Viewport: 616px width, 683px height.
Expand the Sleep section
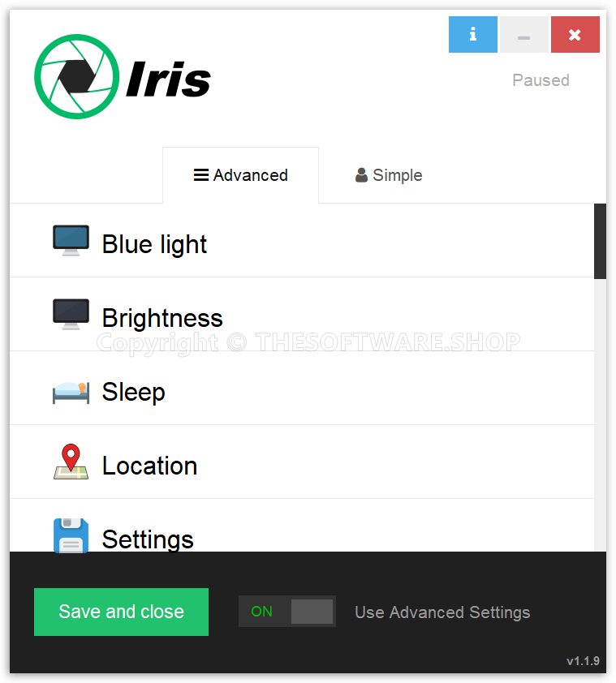coord(302,388)
